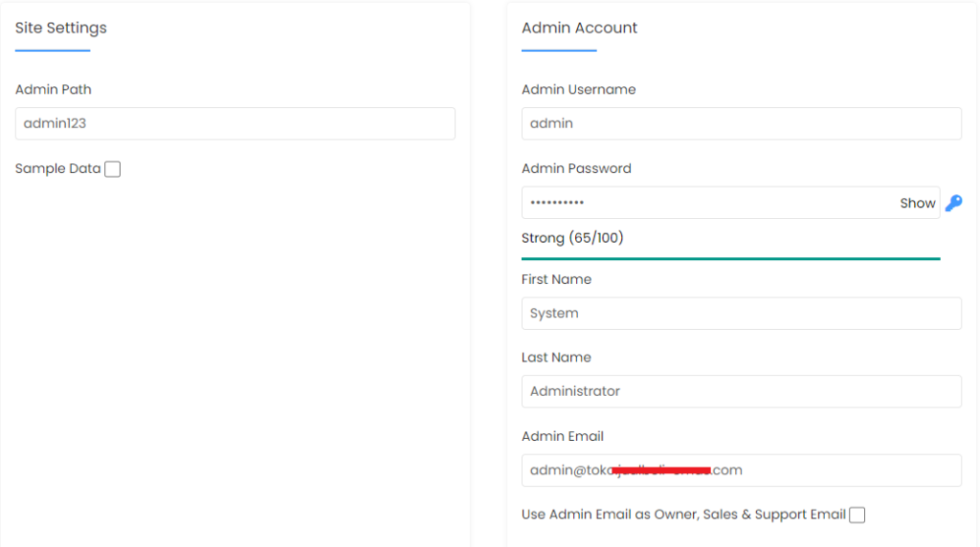
Task: Click the Admin Path label
Action: (x=54, y=90)
